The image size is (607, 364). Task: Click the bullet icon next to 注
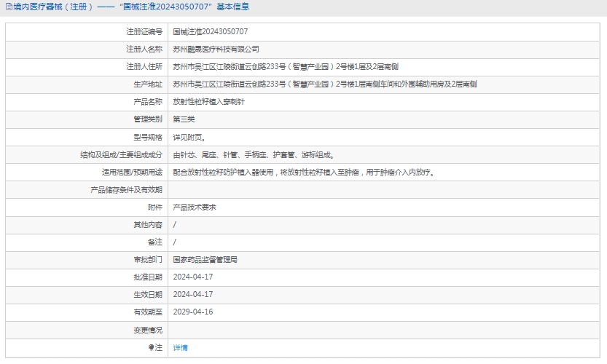152,348
